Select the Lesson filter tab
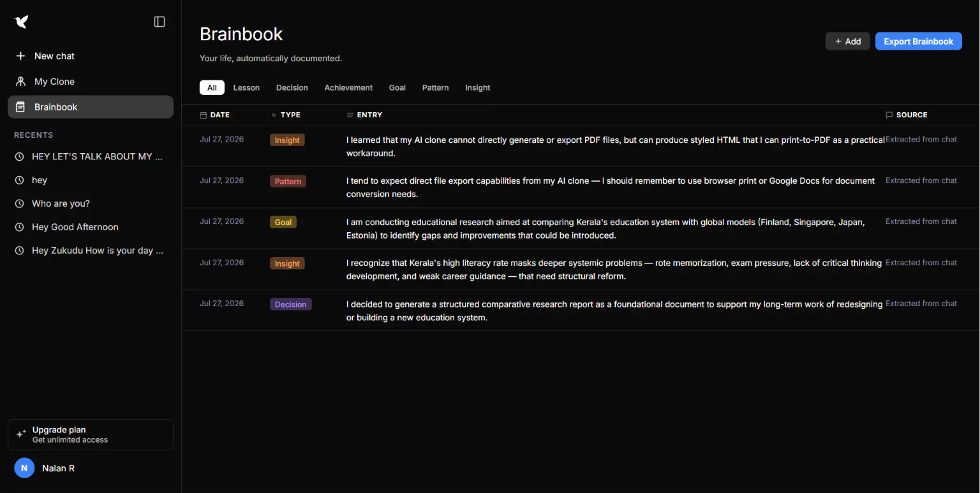The height and width of the screenshot is (493, 980). [246, 87]
